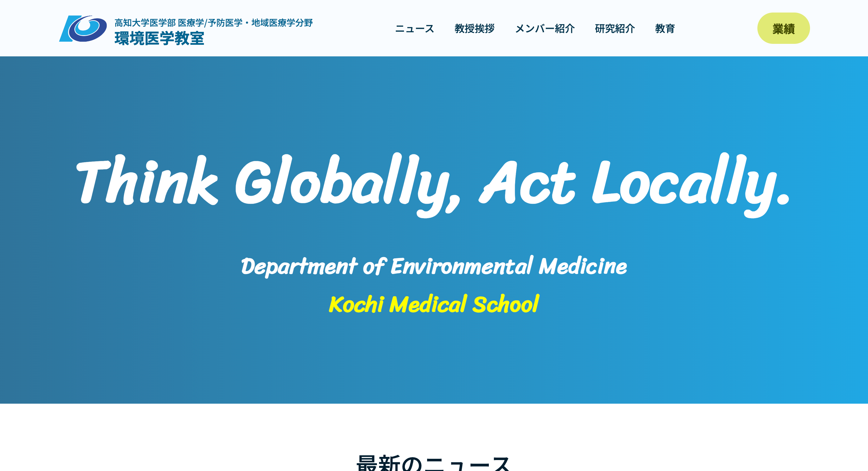868x471 pixels.
Task: Click the yellow Kochi Medical School text
Action: [x=434, y=304]
